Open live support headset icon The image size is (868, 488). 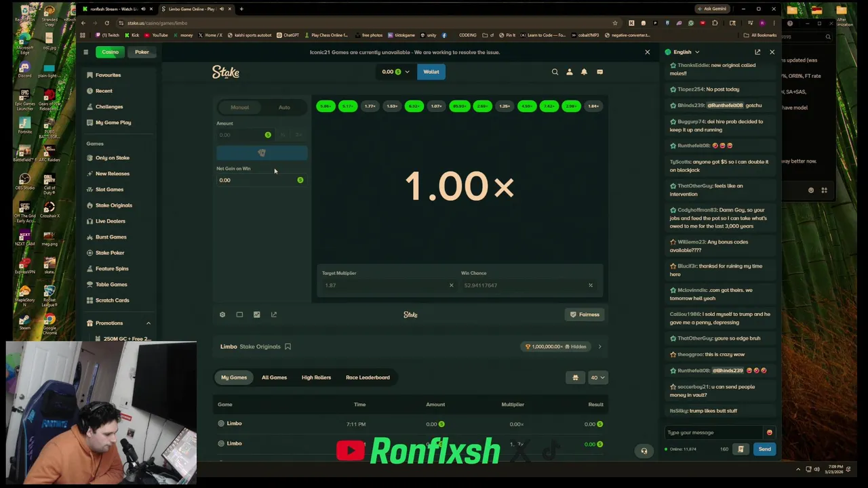tap(644, 451)
